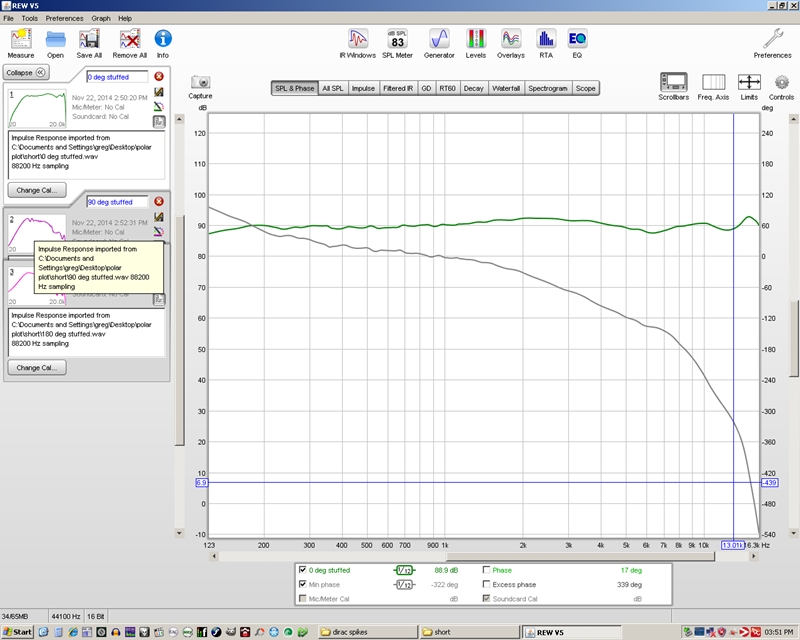800x640 pixels.
Task: Open smoothing selector for Min phase trace
Action: pos(404,584)
